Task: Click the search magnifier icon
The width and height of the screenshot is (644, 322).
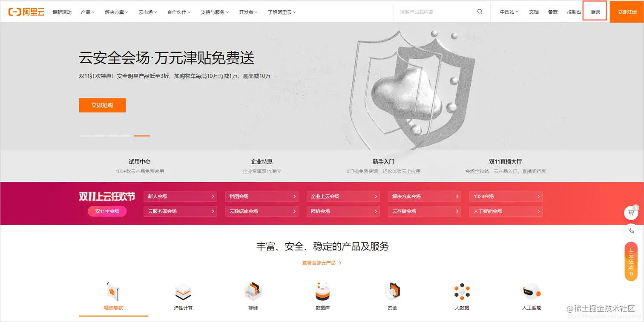Action: coord(480,11)
